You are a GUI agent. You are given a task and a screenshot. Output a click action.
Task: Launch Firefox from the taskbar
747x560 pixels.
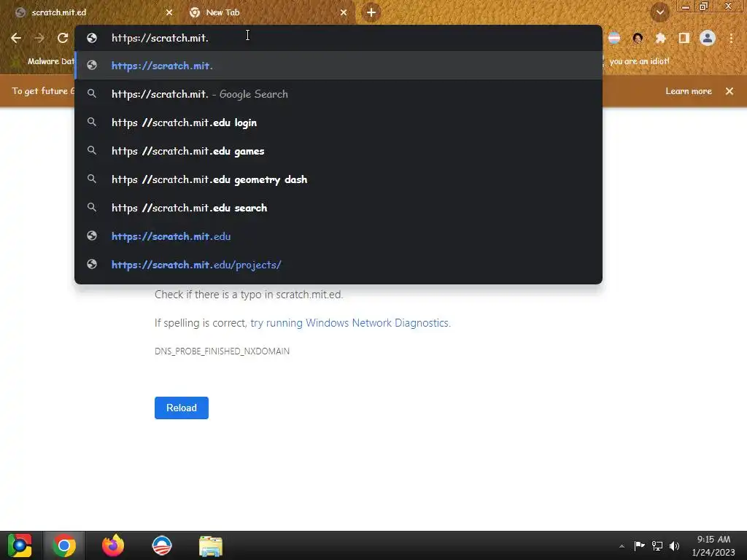click(x=113, y=545)
